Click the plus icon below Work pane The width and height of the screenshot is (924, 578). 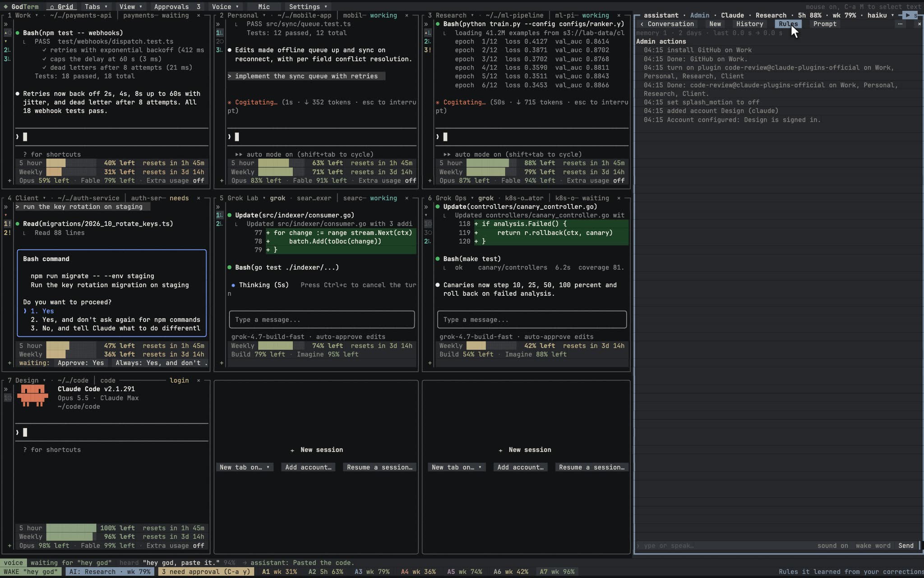pos(9,181)
